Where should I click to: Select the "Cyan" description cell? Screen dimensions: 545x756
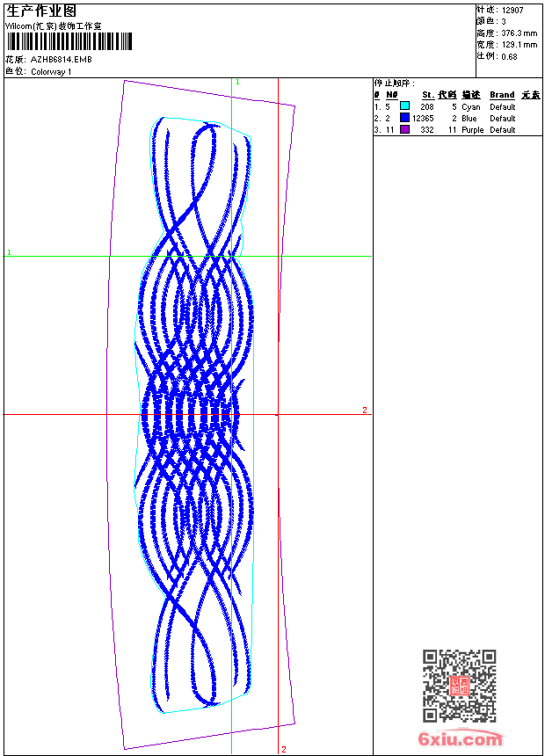click(x=471, y=107)
